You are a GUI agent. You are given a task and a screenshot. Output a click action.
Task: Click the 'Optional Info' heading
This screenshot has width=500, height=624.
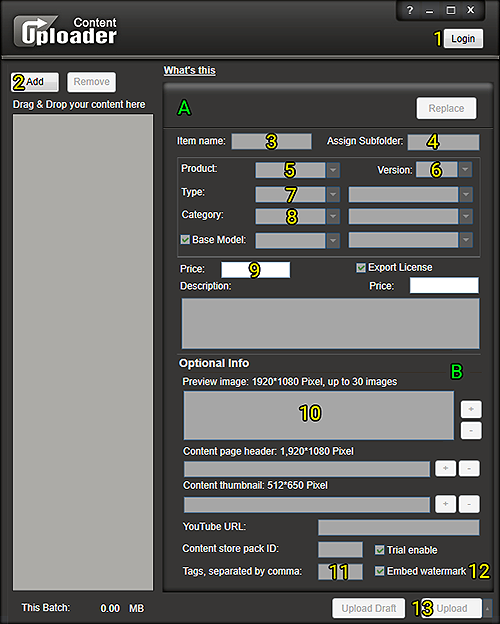214,363
